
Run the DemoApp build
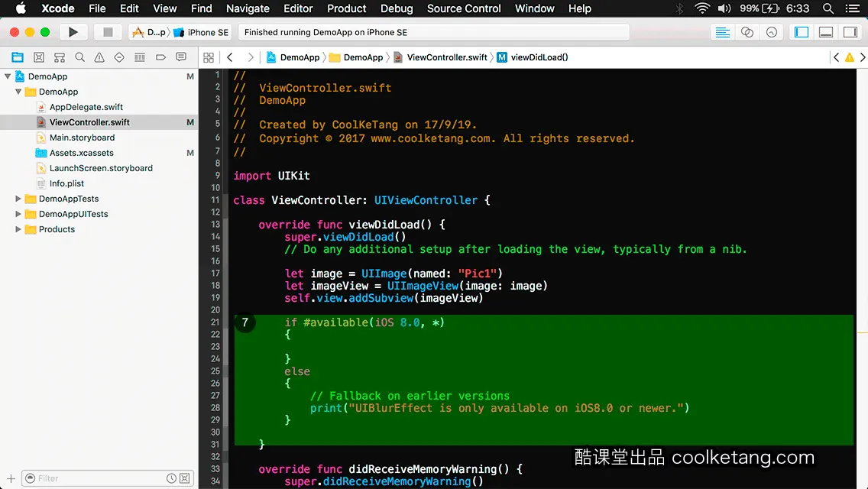click(x=73, y=32)
